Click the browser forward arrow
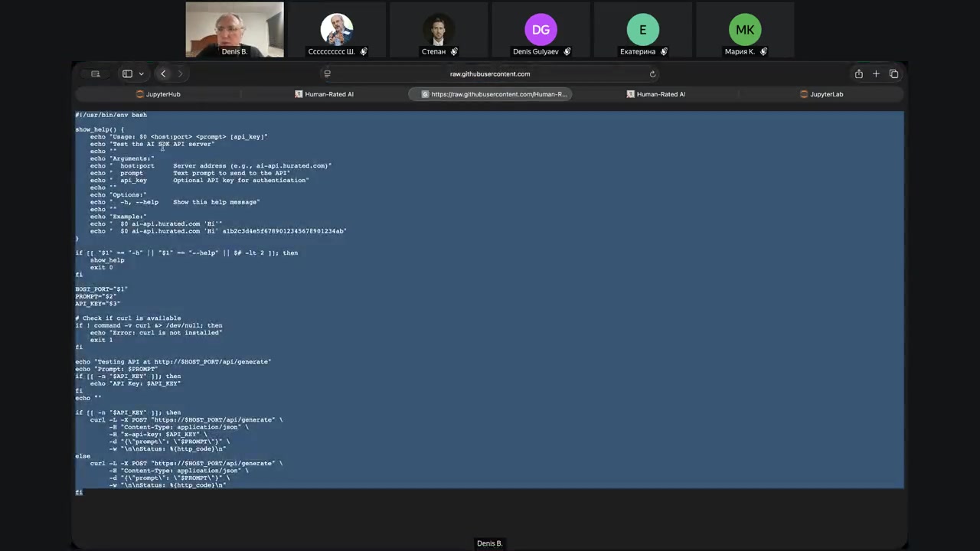The width and height of the screenshot is (980, 551). (181, 74)
